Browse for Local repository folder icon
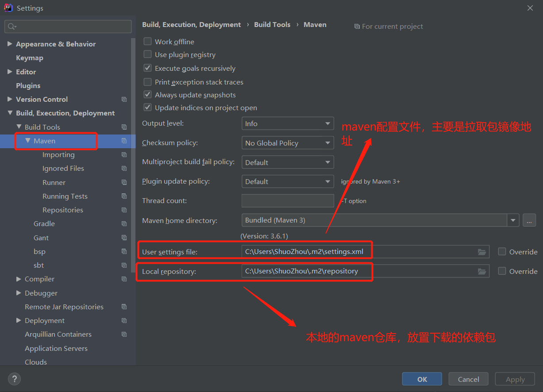 [482, 271]
